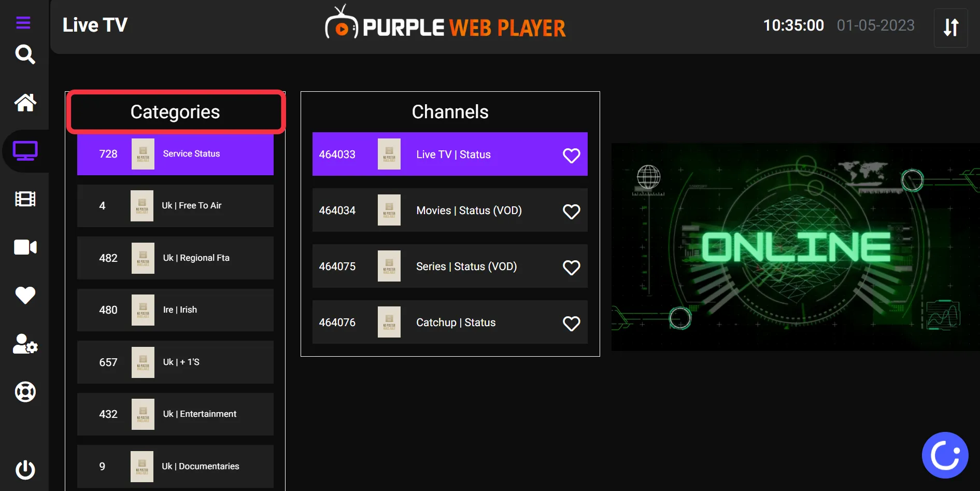Click the sort arrows button
The width and height of the screenshot is (980, 491).
(951, 27)
